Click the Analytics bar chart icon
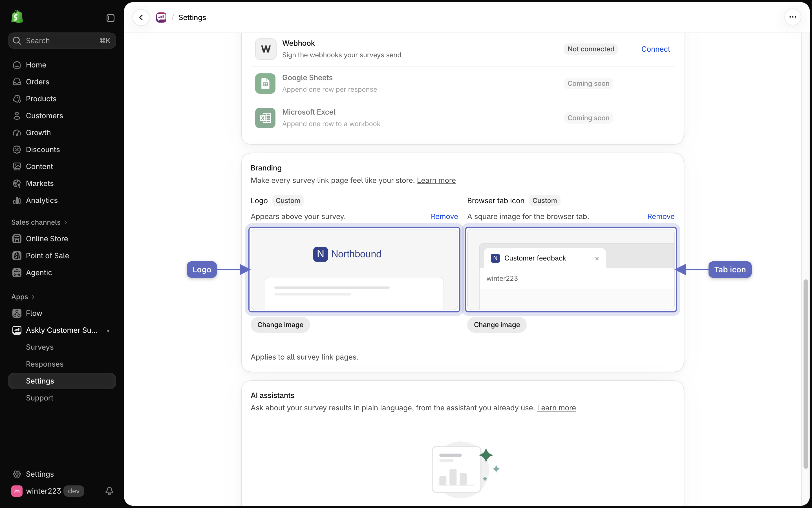 (17, 201)
